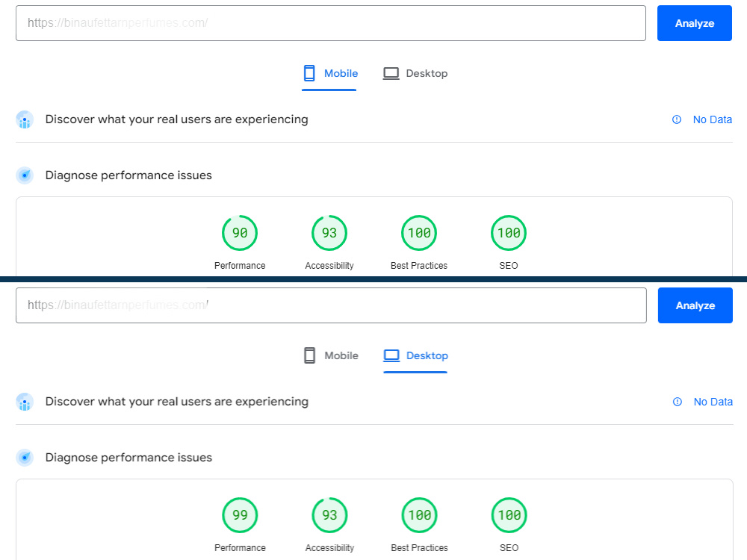This screenshot has height=560, width=747.
Task: Click the 'Accessibility' label in the desktop report
Action: click(x=329, y=548)
